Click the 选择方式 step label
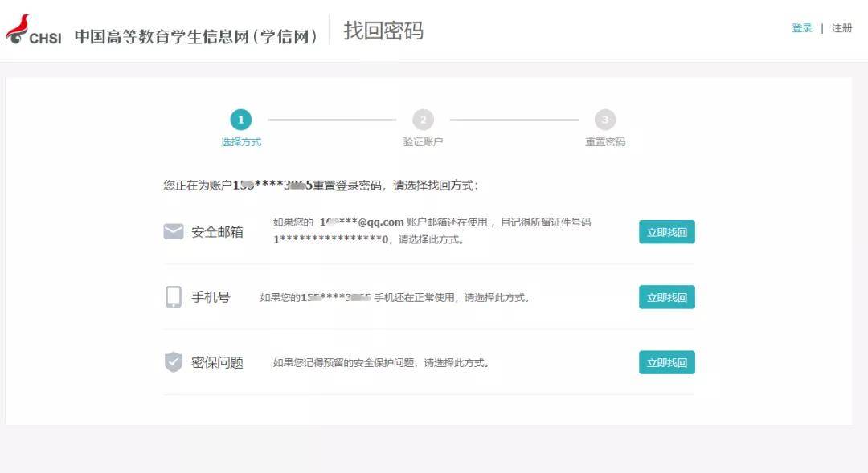 241,142
